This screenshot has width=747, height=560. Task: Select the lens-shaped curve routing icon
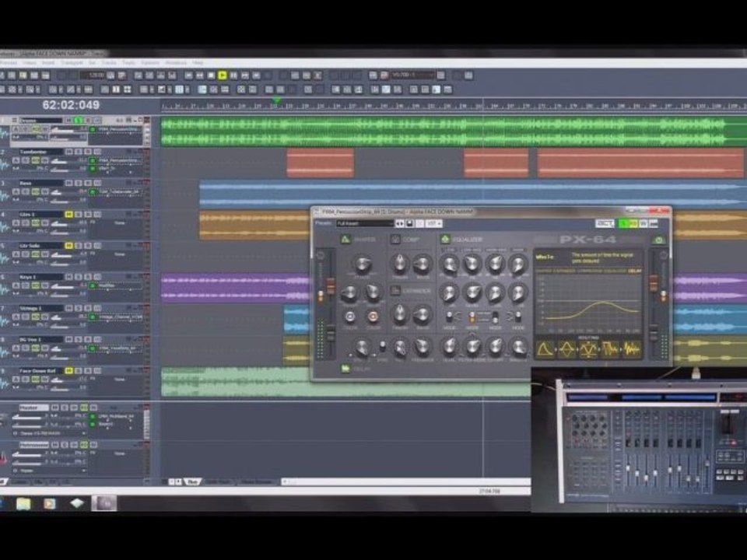tap(566, 350)
